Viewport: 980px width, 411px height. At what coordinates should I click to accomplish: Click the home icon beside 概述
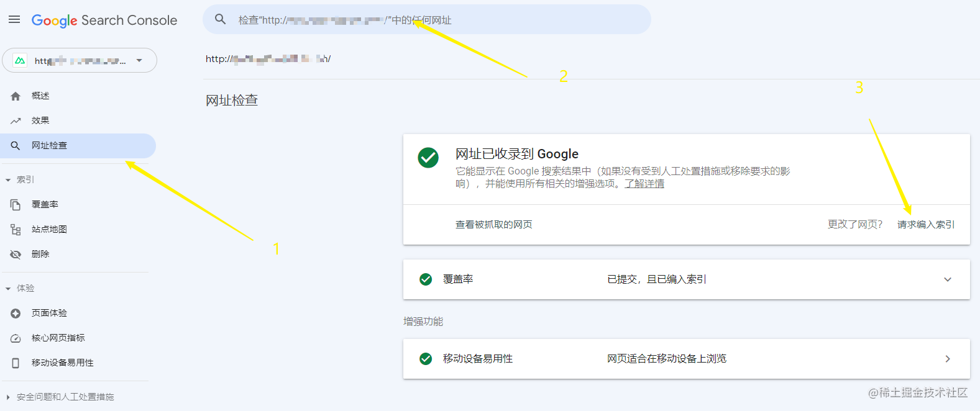point(16,96)
